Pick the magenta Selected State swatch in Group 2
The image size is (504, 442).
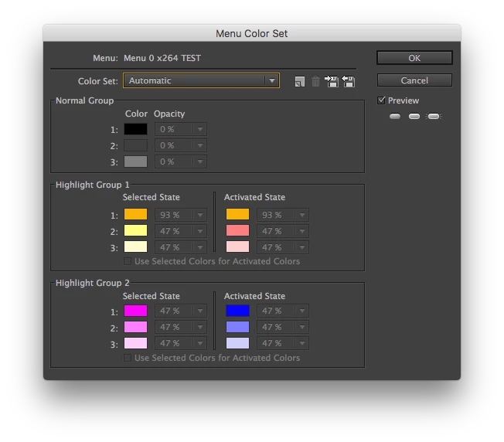coord(135,311)
